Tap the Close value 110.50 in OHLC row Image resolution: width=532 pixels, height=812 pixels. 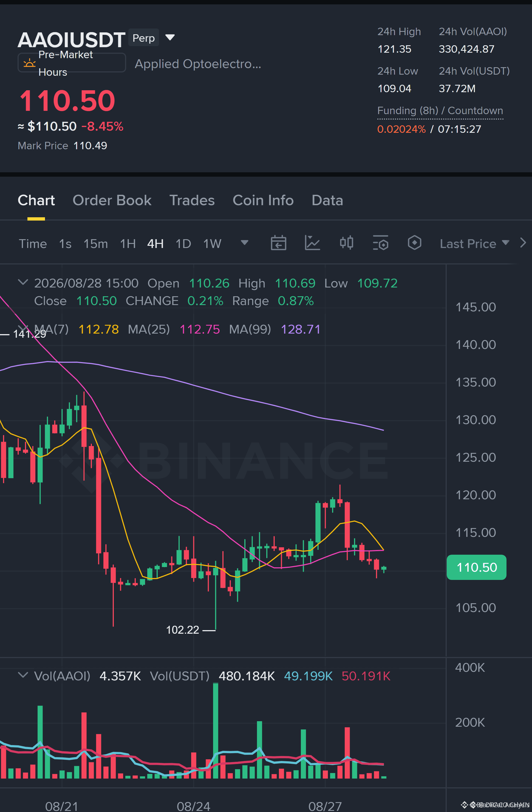pyautogui.click(x=97, y=301)
